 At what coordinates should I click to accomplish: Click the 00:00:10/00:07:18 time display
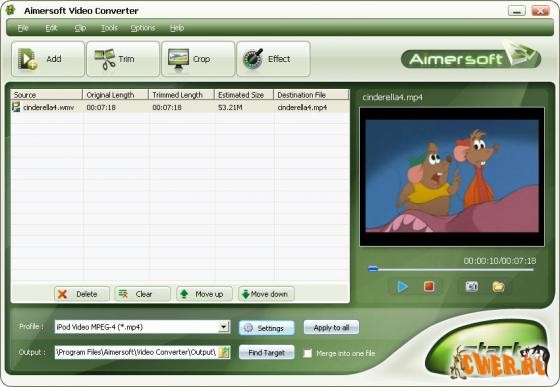click(500, 261)
